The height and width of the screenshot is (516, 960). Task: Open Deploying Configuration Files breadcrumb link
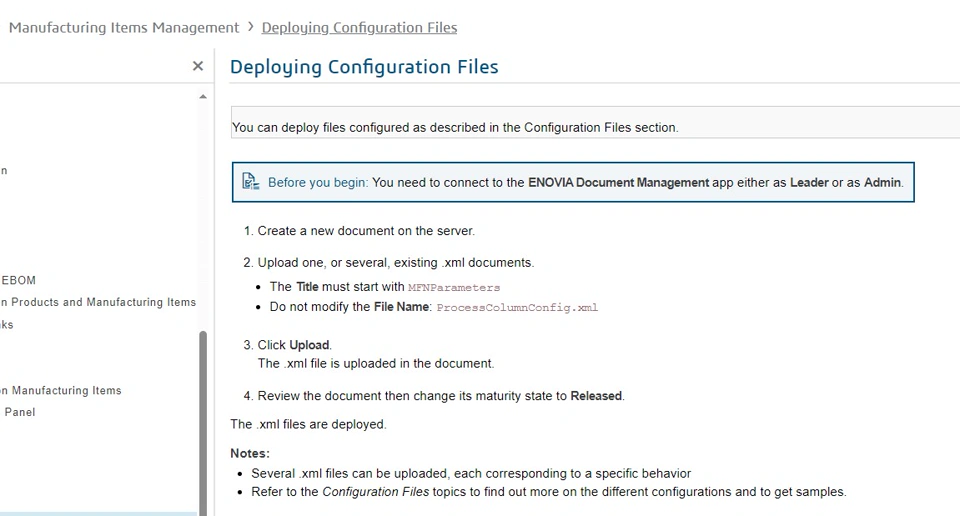359,28
